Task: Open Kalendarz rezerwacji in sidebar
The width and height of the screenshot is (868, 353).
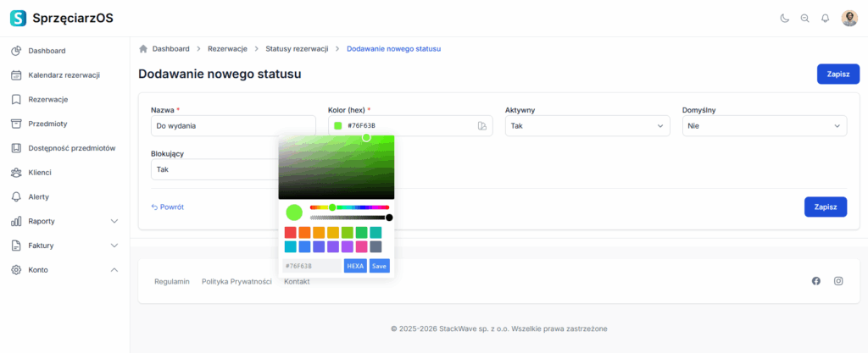Action: click(x=64, y=74)
